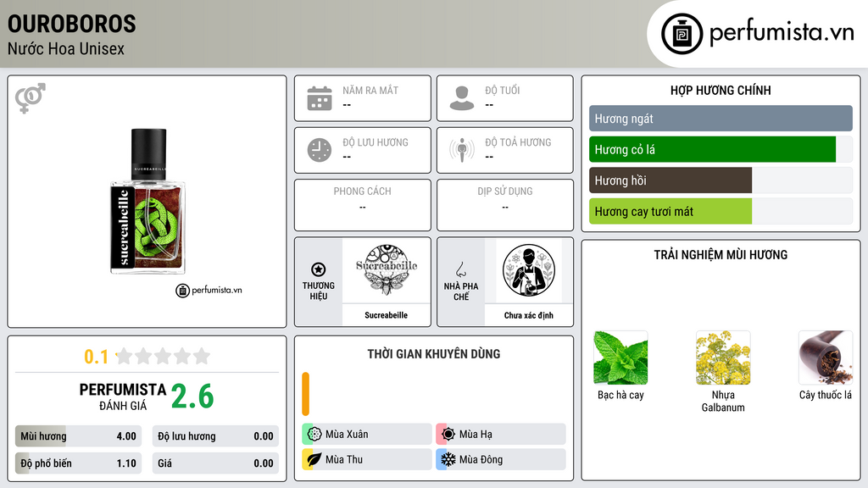Click the calendar icon for Năm ra mắt
This screenshot has width=868, height=488.
pos(320,98)
